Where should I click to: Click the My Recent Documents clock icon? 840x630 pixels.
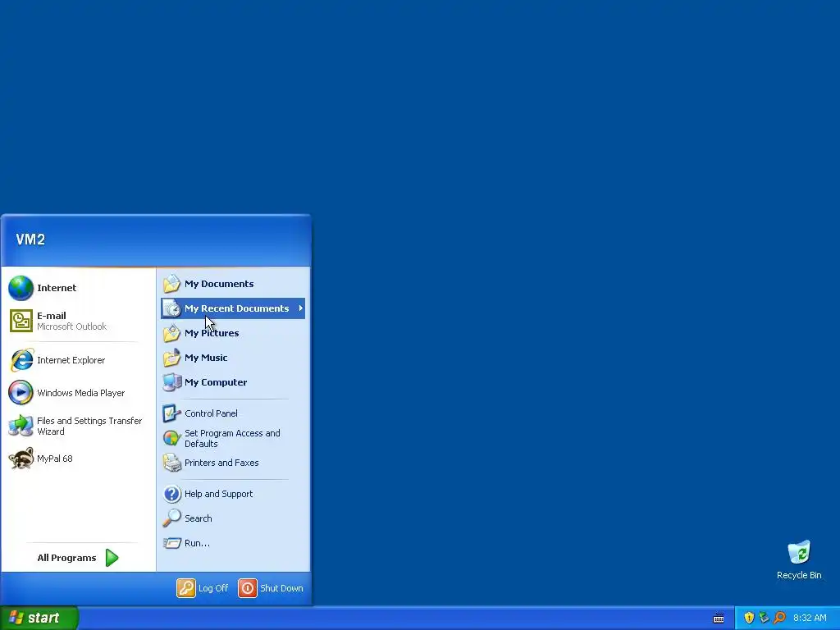(172, 308)
